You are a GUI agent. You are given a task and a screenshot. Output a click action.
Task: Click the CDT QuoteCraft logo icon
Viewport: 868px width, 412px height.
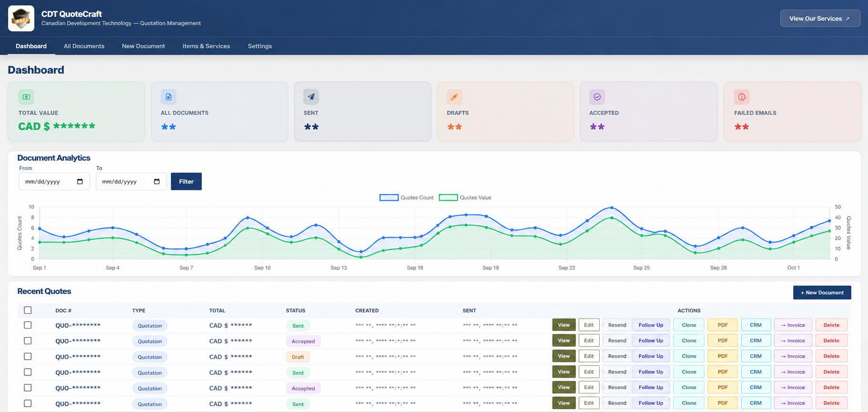click(21, 18)
